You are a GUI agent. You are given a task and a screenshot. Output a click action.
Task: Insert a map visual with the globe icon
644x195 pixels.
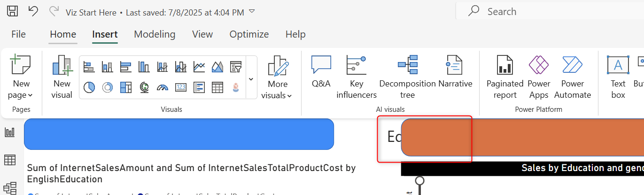[144, 87]
